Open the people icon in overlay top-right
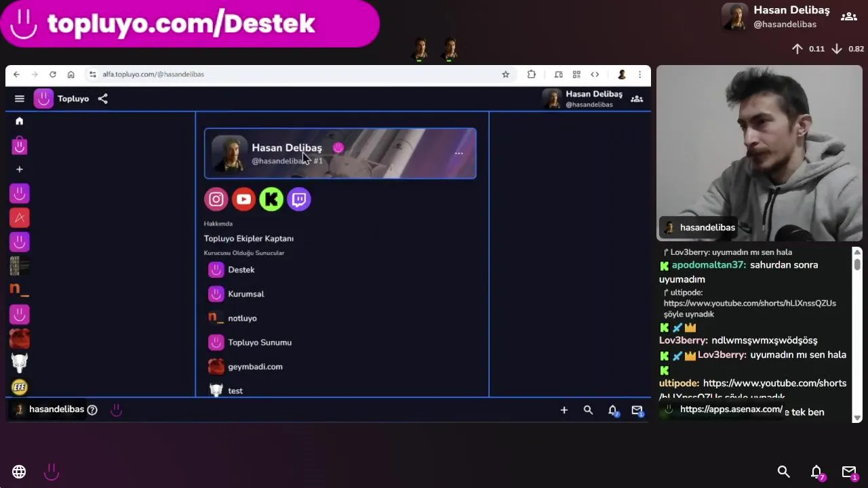This screenshot has width=868, height=488. 849,17
